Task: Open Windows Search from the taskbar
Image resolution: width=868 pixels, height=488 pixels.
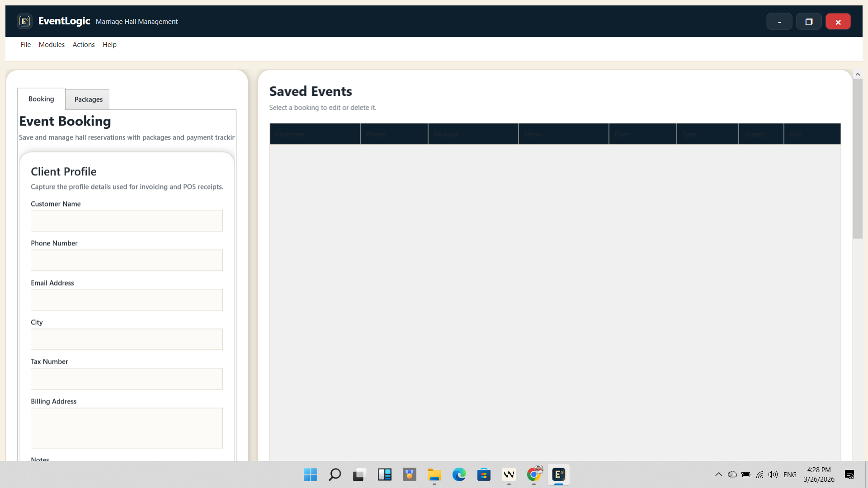Action: pyautogui.click(x=335, y=474)
